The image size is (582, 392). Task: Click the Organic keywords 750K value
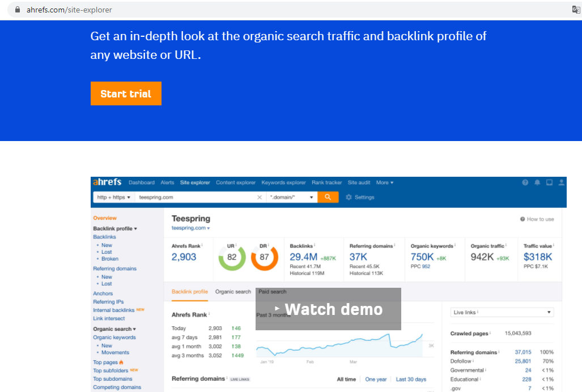point(422,257)
